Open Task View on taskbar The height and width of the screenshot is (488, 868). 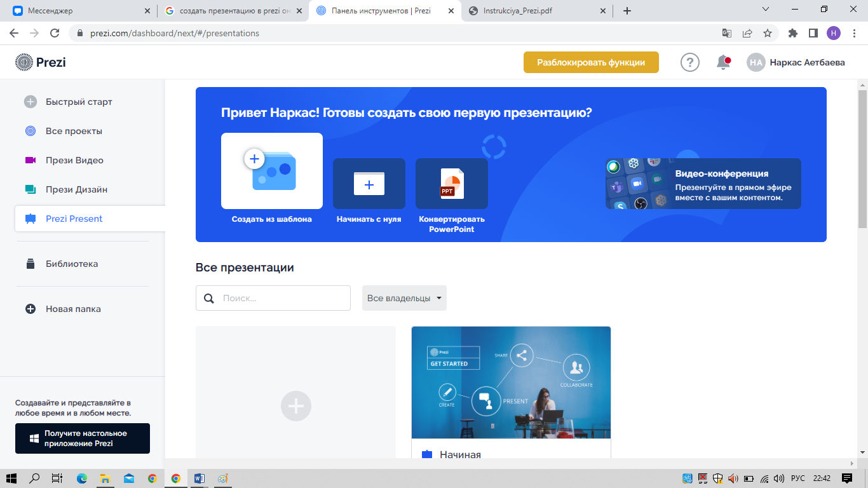click(x=57, y=478)
